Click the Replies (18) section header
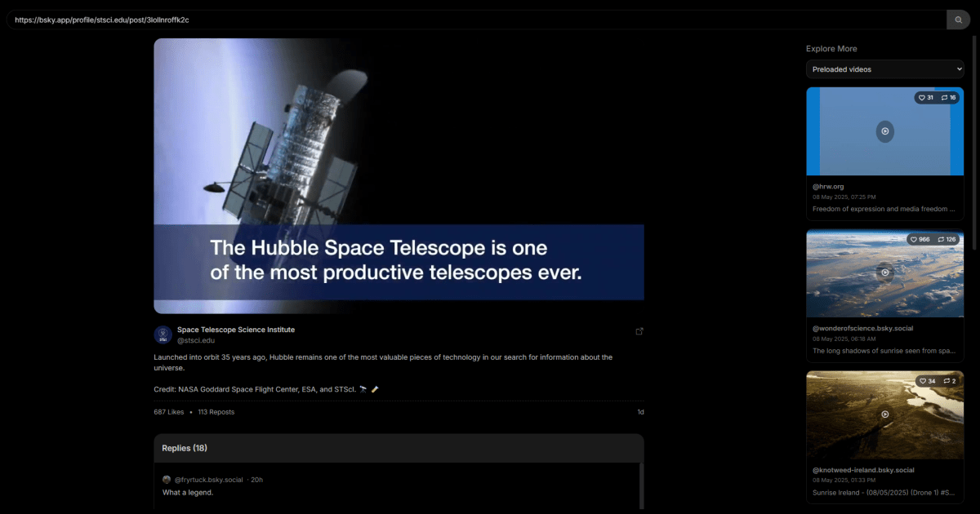The height and width of the screenshot is (514, 980). (185, 448)
